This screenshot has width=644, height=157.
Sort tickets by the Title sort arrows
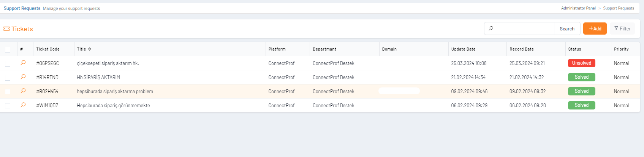pyautogui.click(x=90, y=49)
